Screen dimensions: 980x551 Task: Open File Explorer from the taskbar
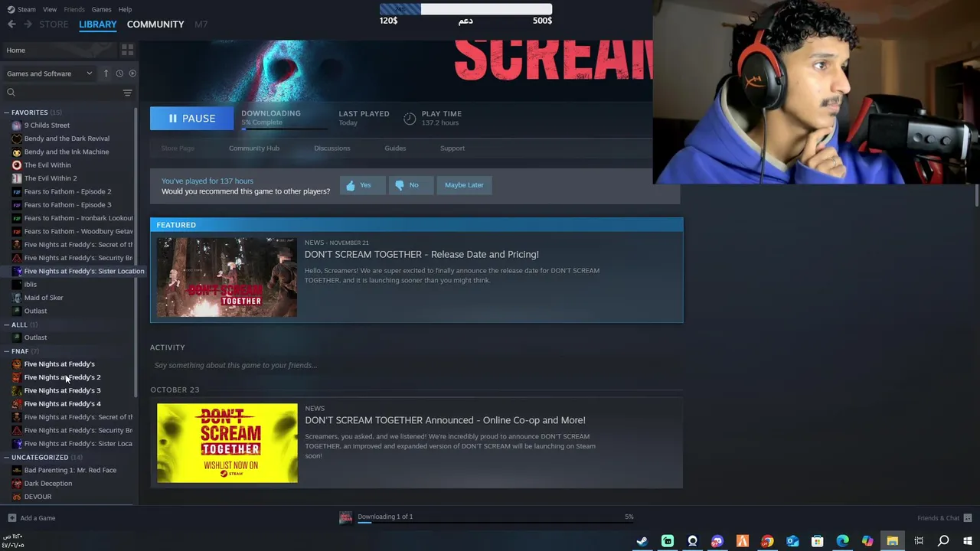[893, 541]
